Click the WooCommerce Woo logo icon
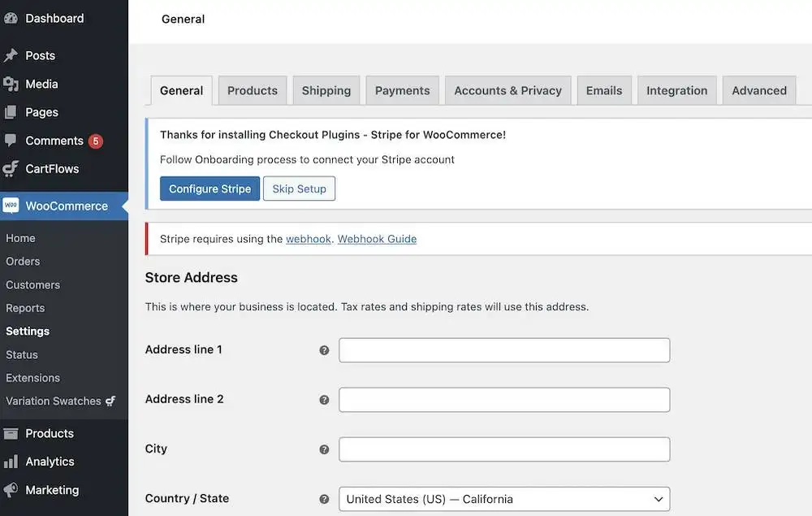This screenshot has height=516, width=812. (x=11, y=206)
